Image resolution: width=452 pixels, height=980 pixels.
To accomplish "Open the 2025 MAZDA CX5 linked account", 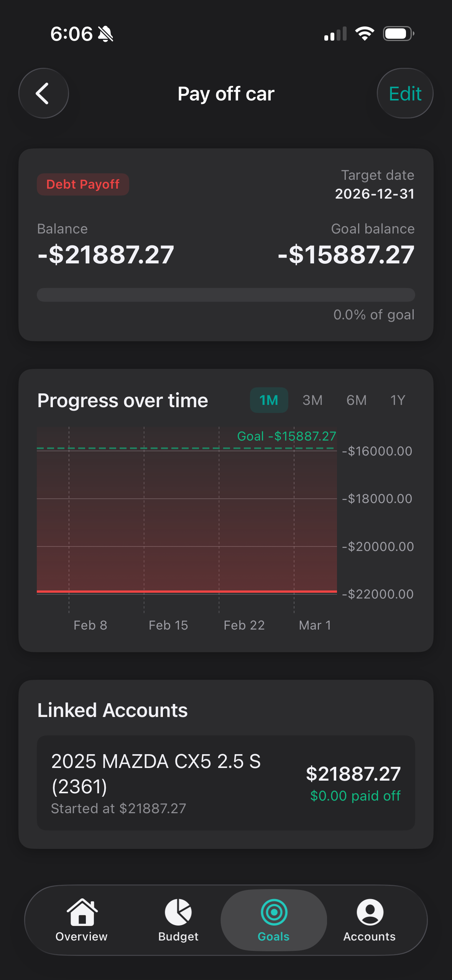I will click(x=226, y=783).
